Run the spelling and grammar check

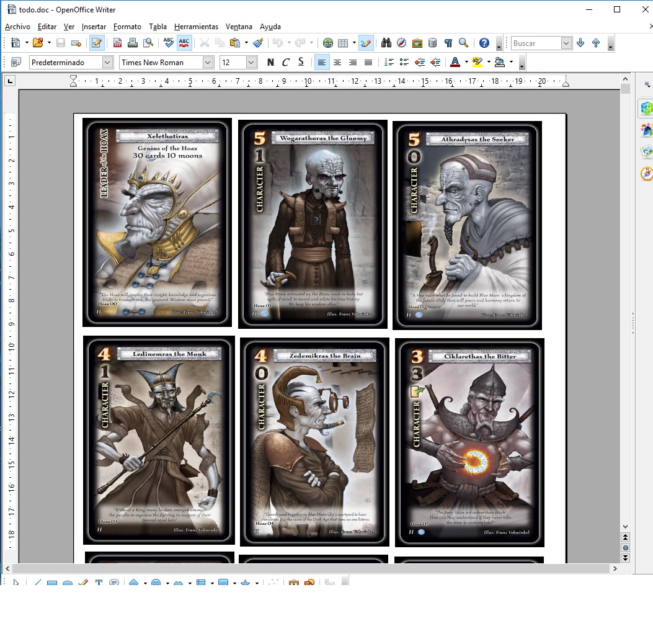coord(169,43)
